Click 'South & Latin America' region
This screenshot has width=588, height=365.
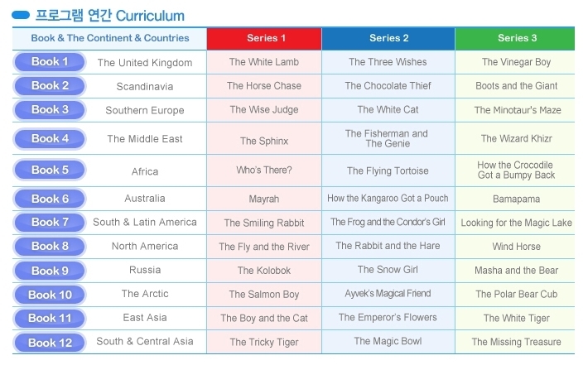coord(145,222)
